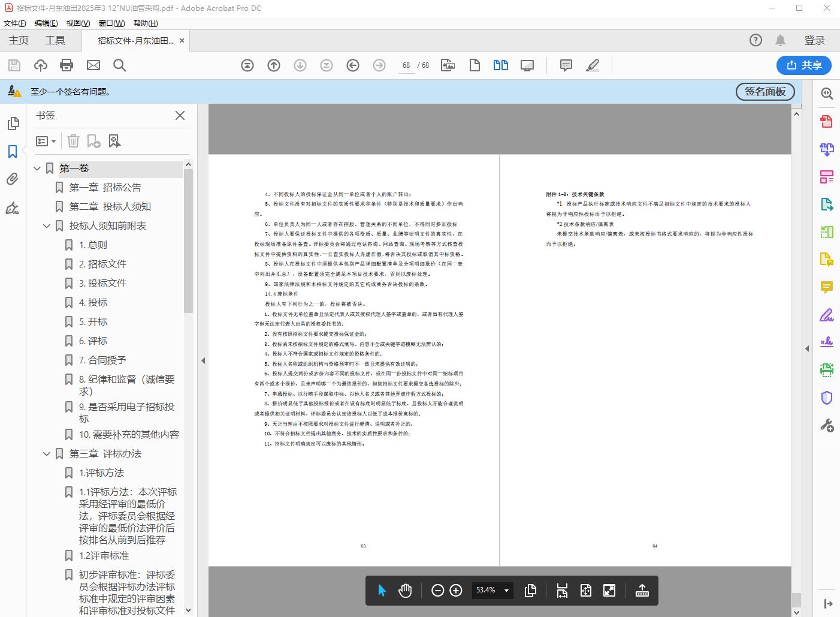Close the open PDF document tab

[x=182, y=41]
